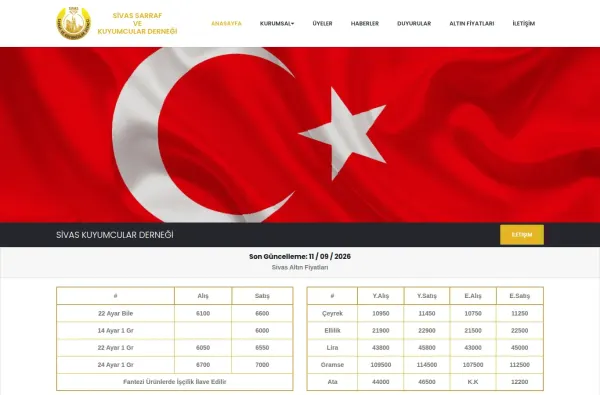
Task: Click the 43800 Lira Y.Alış value
Action: [x=381, y=348]
